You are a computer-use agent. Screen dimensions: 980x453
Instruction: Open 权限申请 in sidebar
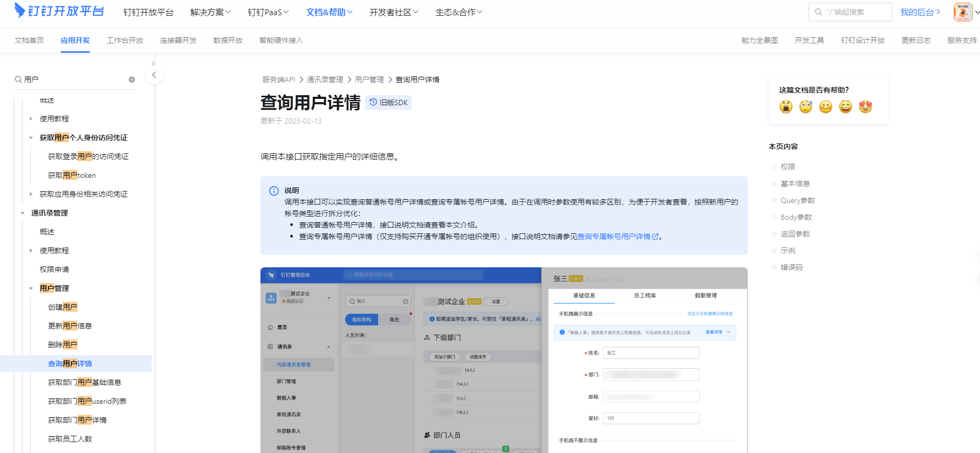54,269
